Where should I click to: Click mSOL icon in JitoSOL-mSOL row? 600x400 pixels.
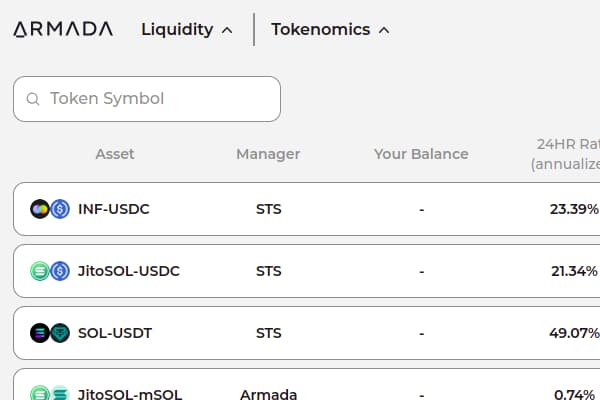click(60, 394)
